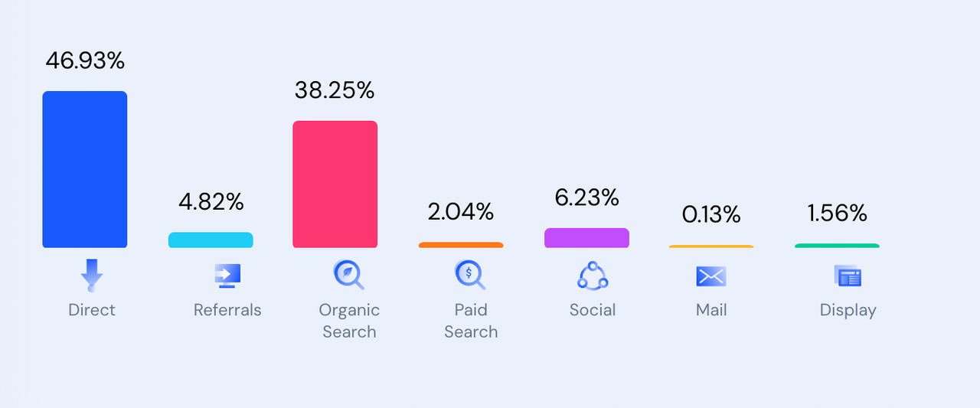Select the 6.23% Social percentage
Viewport: 980px width, 408px height.
586,197
